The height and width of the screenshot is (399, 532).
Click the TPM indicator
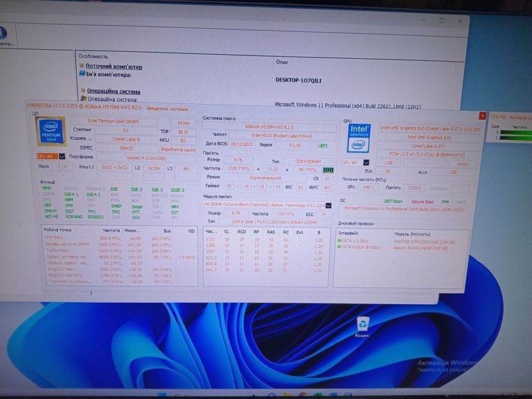click(x=445, y=202)
